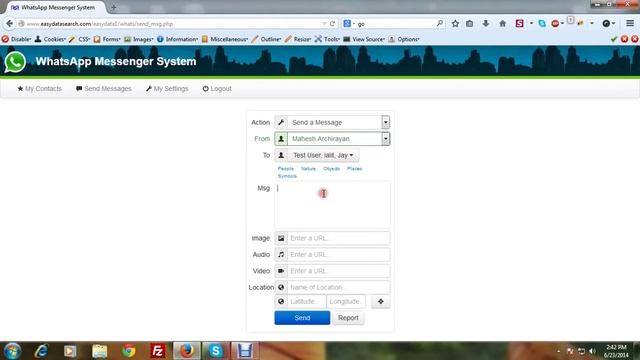
Task: Open Outline menu in developer toolbar
Action: pos(266,39)
